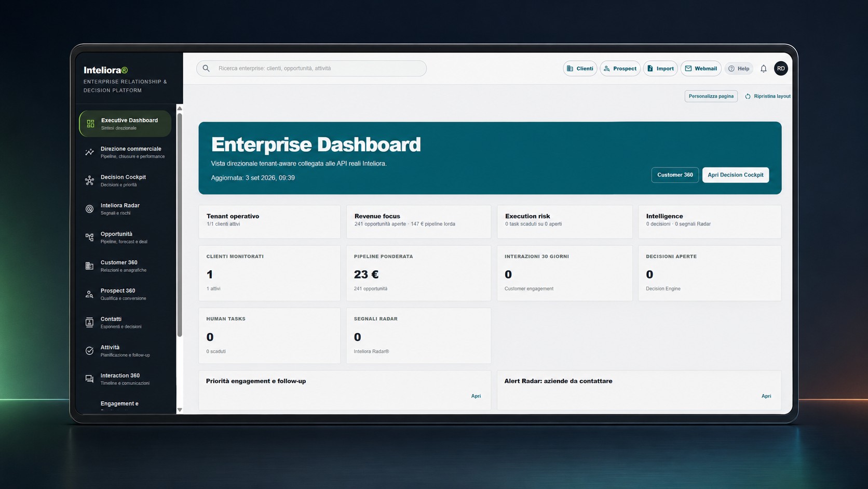Open the RD user avatar

coord(781,69)
